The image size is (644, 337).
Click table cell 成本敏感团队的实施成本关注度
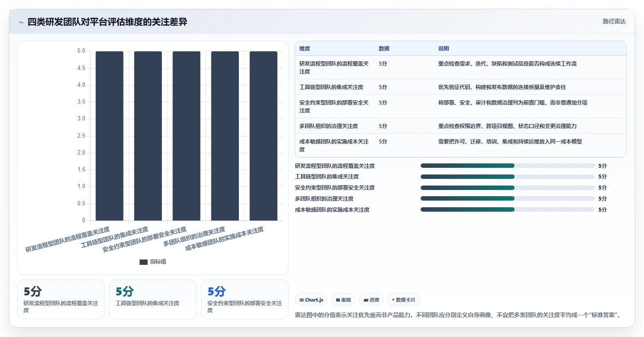334,145
